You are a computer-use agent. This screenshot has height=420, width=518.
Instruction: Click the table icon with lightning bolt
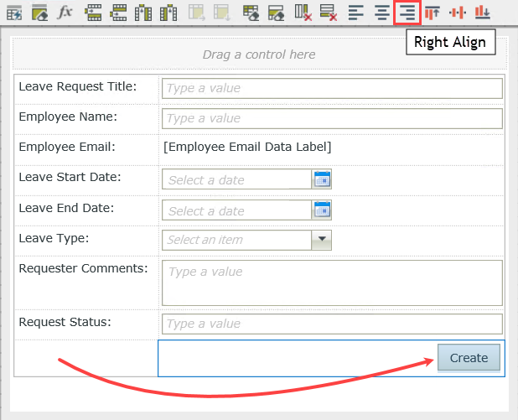click(14, 13)
